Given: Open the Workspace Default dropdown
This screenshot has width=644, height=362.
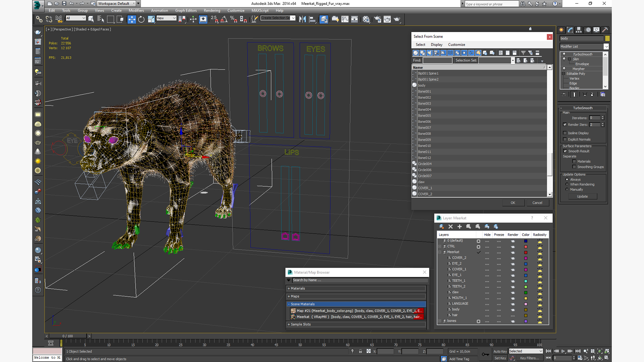Looking at the screenshot, I should 116,3.
